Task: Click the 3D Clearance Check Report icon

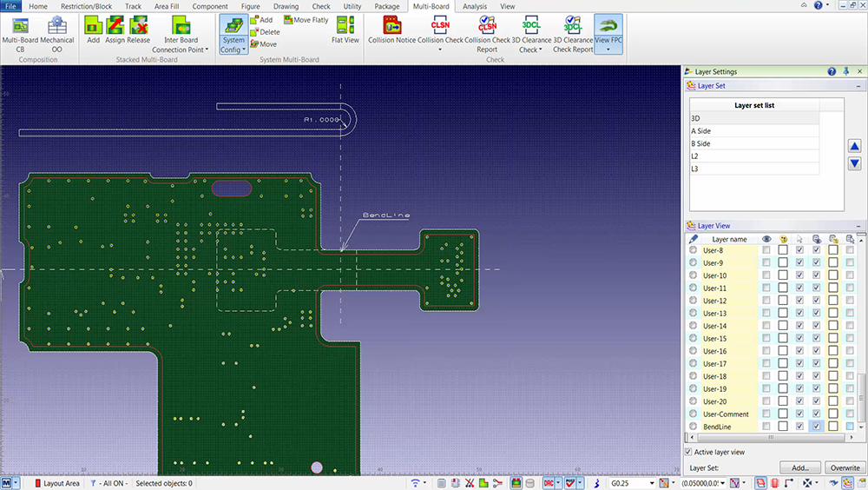Action: click(573, 26)
